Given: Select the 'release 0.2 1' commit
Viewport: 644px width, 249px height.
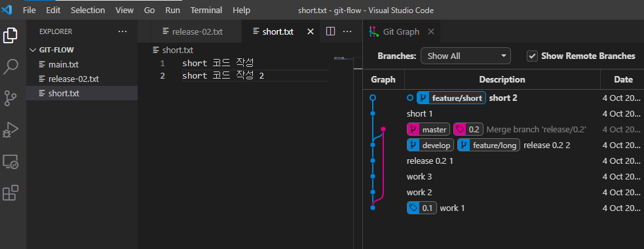Looking at the screenshot, I should pyautogui.click(x=504, y=161).
